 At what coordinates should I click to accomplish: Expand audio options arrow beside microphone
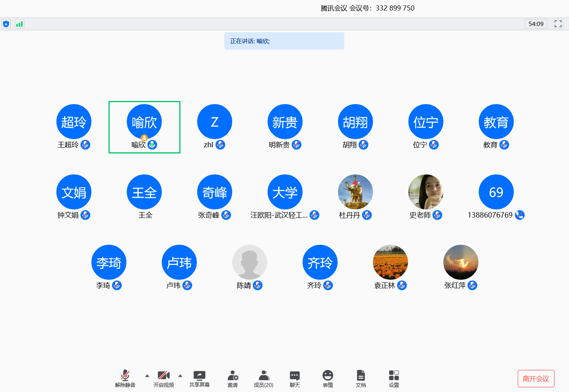[x=147, y=376]
